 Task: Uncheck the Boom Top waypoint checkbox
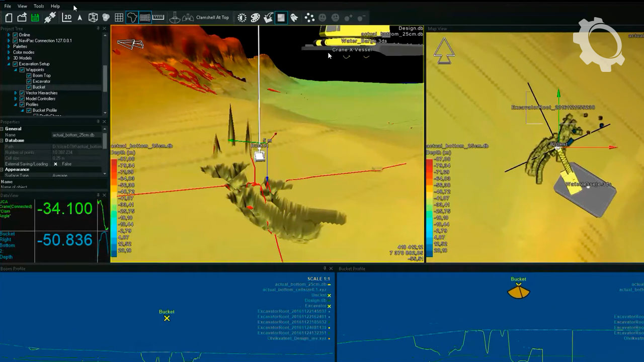click(x=29, y=75)
